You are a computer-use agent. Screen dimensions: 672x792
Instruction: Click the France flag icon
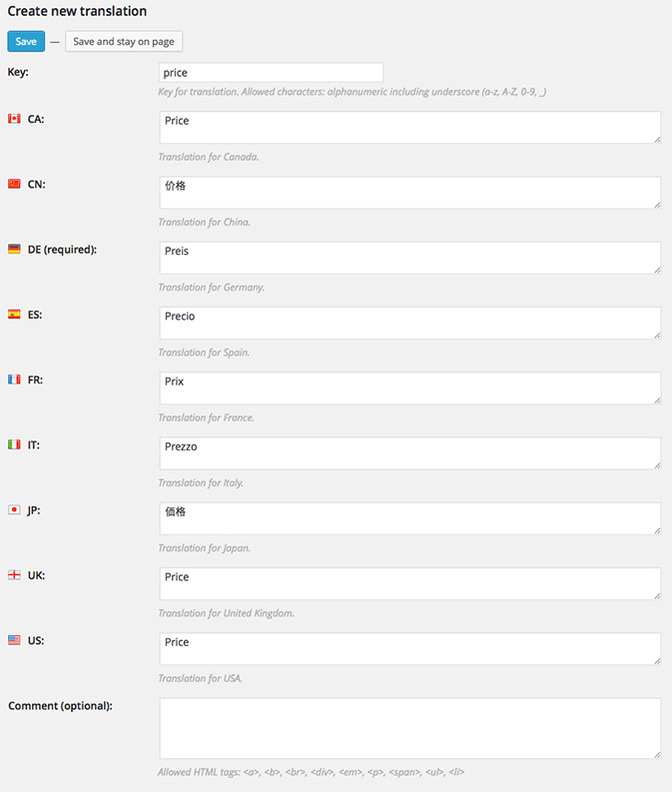[14, 380]
